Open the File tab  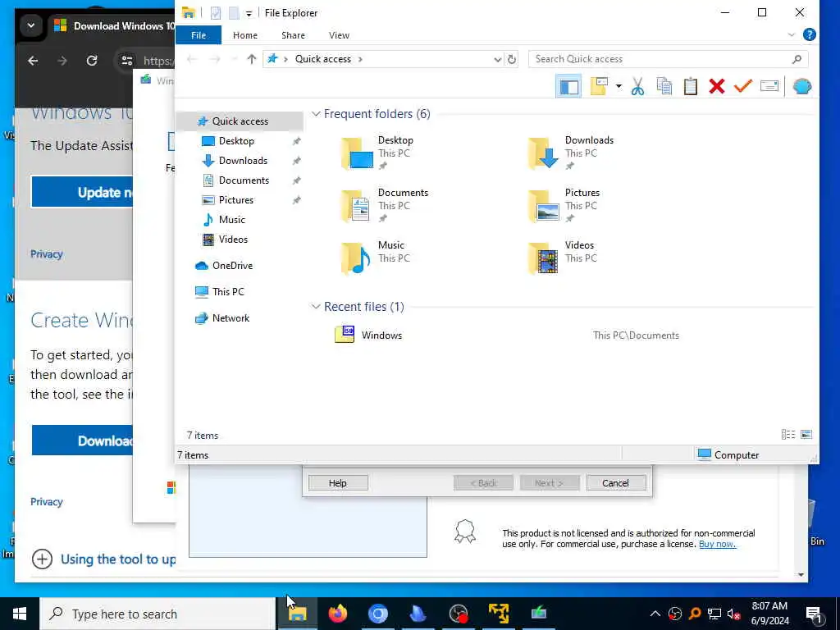point(199,35)
